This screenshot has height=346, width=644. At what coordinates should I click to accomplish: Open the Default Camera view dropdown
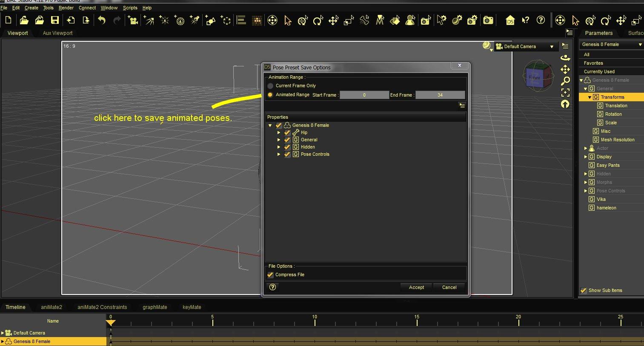(525, 46)
